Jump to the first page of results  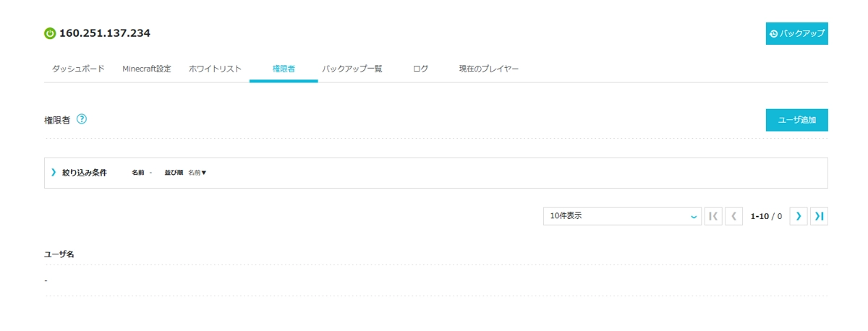point(713,216)
